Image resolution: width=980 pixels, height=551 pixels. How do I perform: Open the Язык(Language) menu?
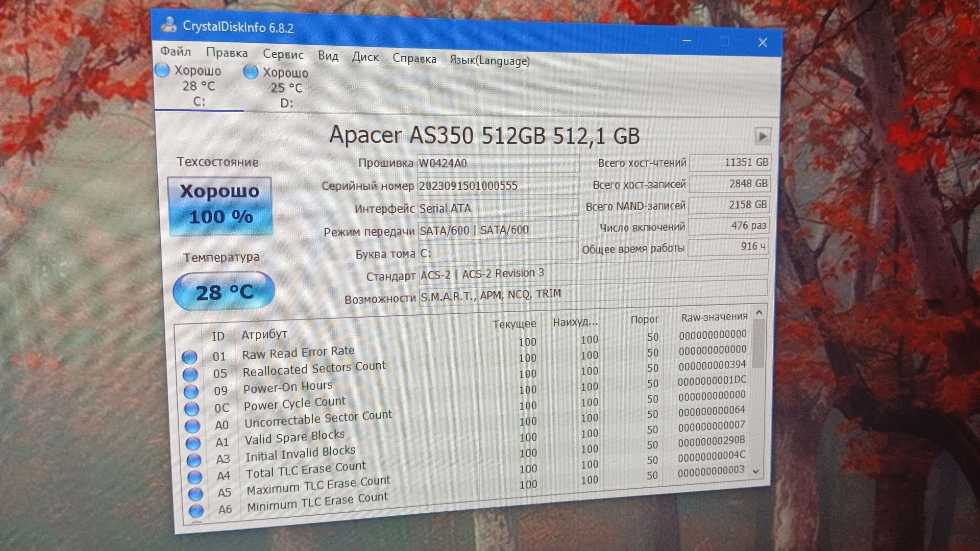click(x=489, y=61)
